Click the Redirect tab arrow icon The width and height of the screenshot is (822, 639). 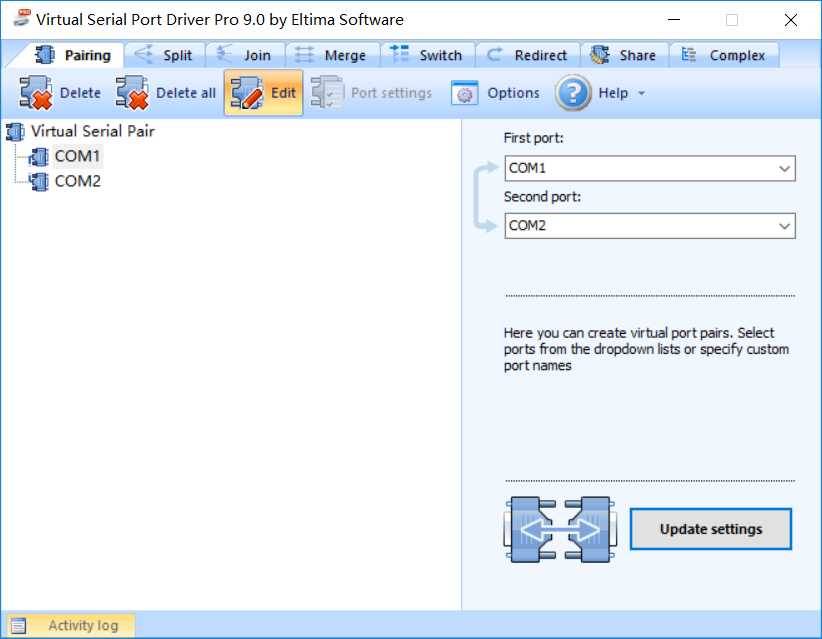point(494,55)
